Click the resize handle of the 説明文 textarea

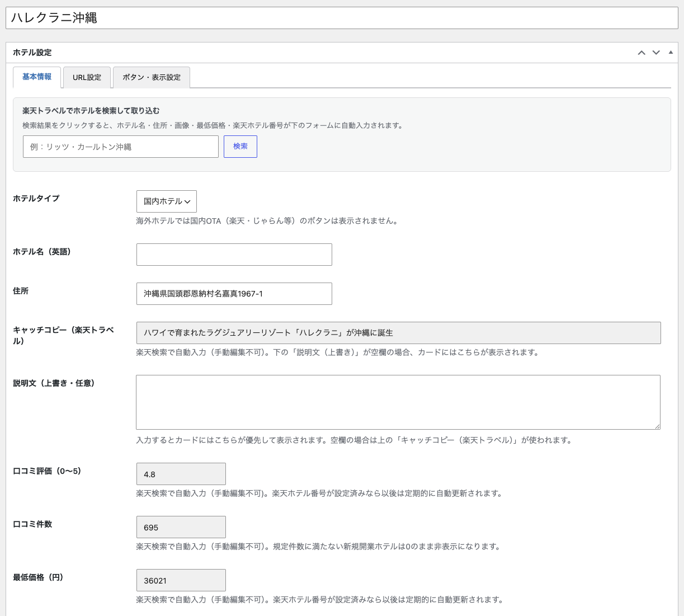click(x=657, y=426)
